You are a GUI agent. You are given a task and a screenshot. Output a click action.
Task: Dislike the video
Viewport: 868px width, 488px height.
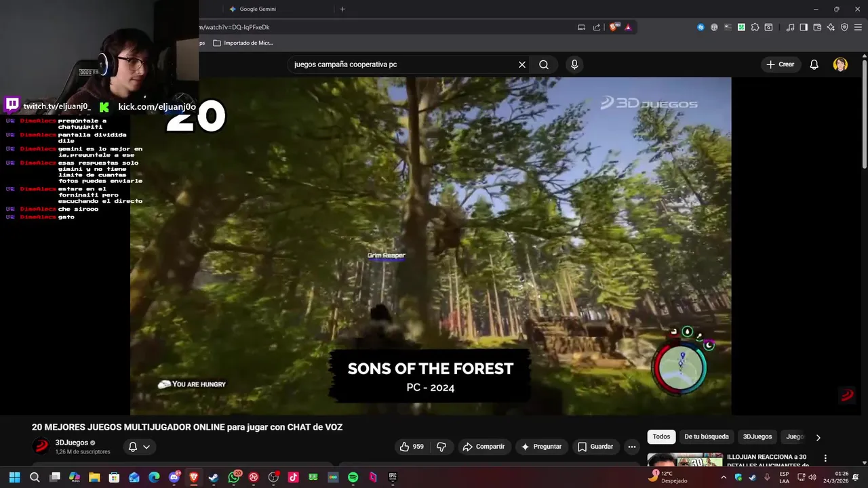coord(441,447)
